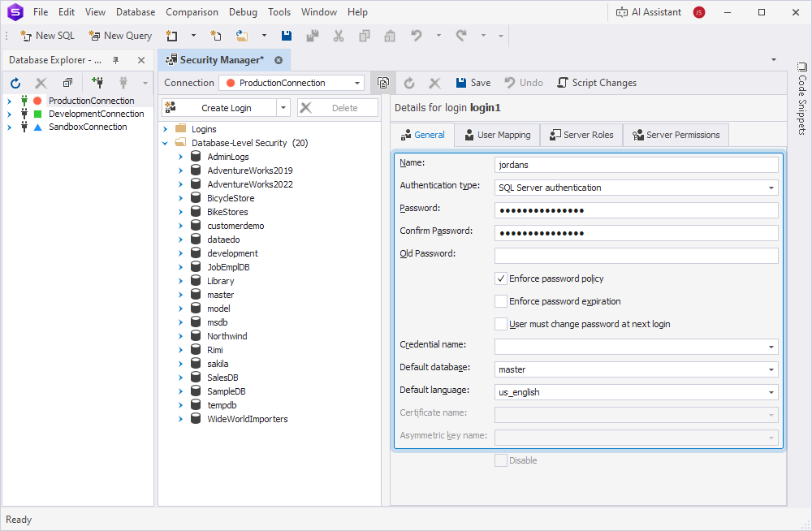Pin the Database Explorer panel
The height and width of the screenshot is (531, 812).
point(115,59)
